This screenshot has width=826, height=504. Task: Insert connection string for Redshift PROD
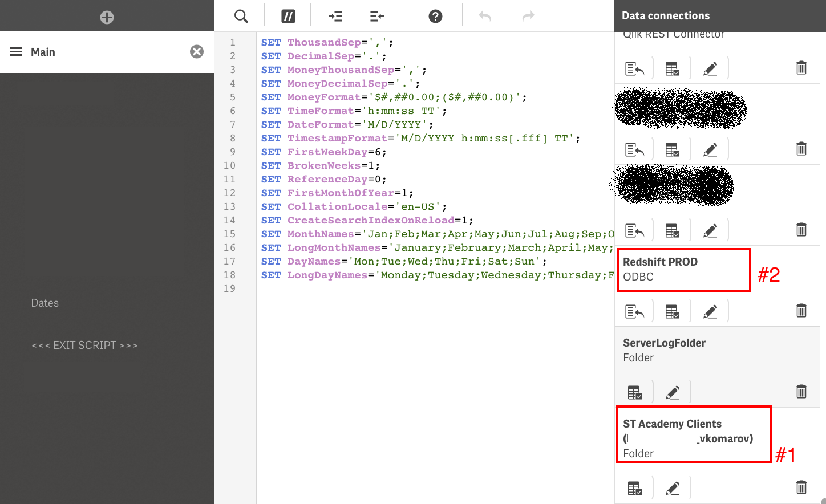634,311
